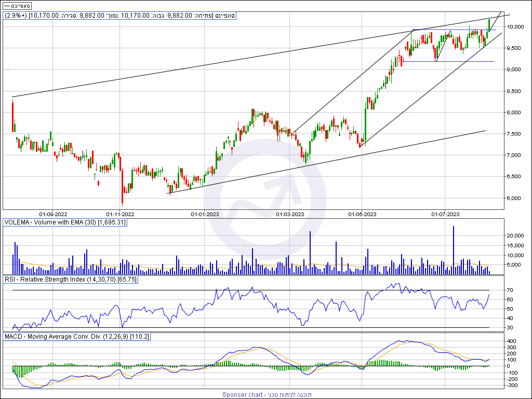This screenshot has height=399, width=532.
Task: Click the 01-11-2022 date label
Action: [x=120, y=214]
